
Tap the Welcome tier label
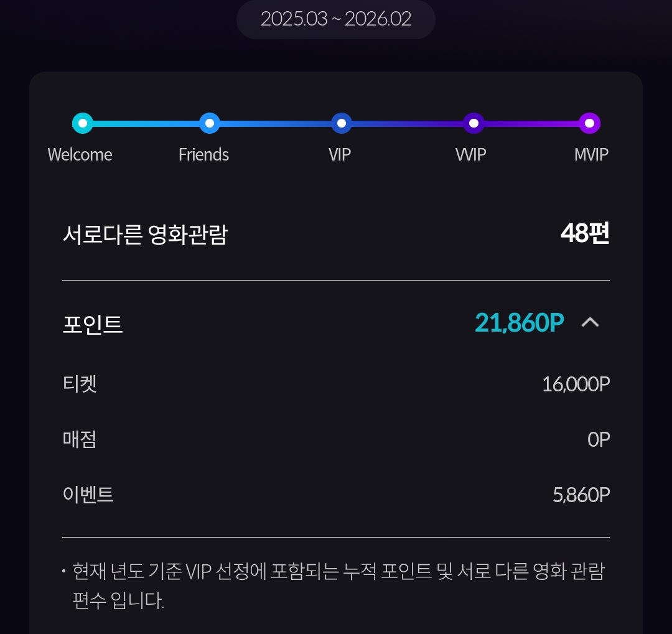click(x=80, y=155)
